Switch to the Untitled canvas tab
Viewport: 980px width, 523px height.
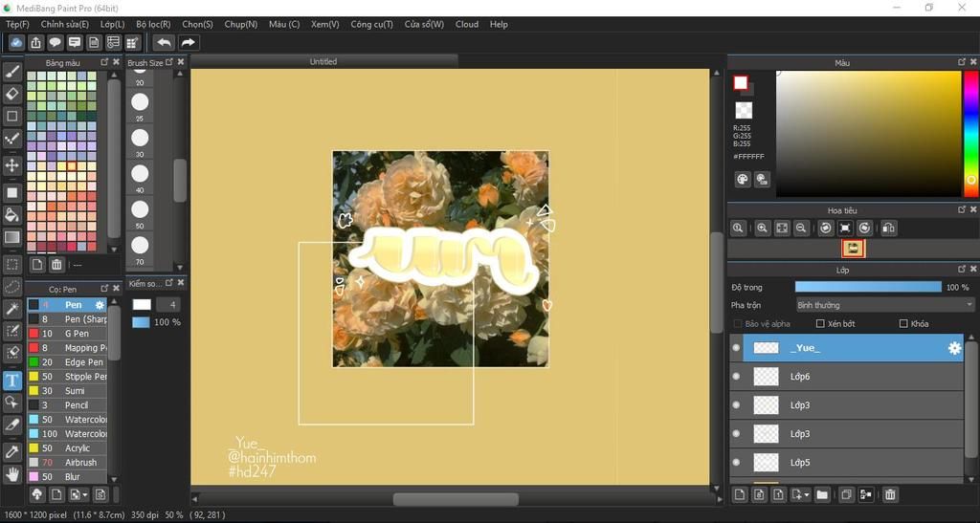[x=323, y=62]
